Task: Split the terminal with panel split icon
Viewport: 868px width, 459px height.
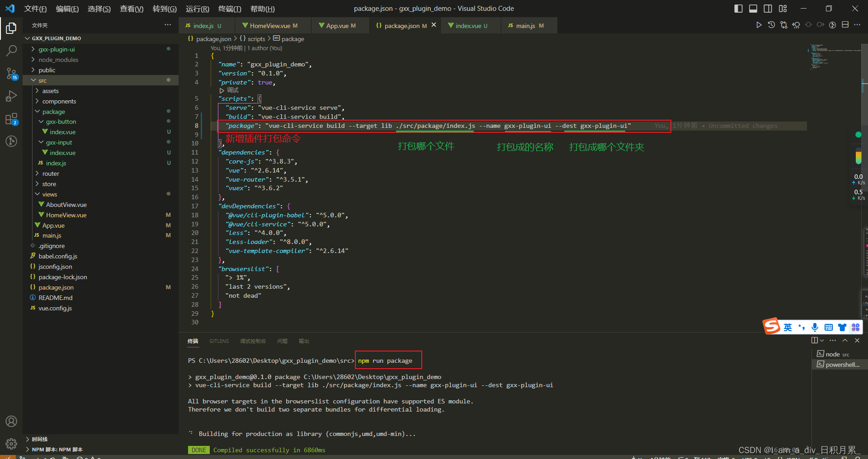Action: 814,340
